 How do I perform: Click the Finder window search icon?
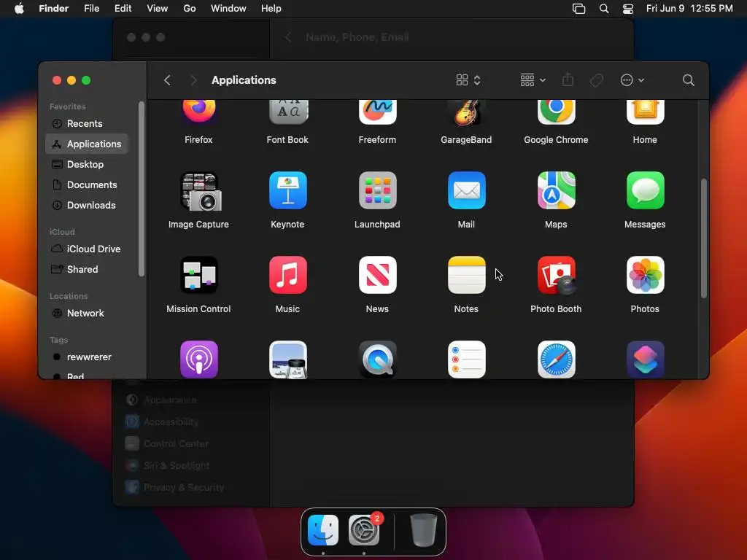coord(688,80)
